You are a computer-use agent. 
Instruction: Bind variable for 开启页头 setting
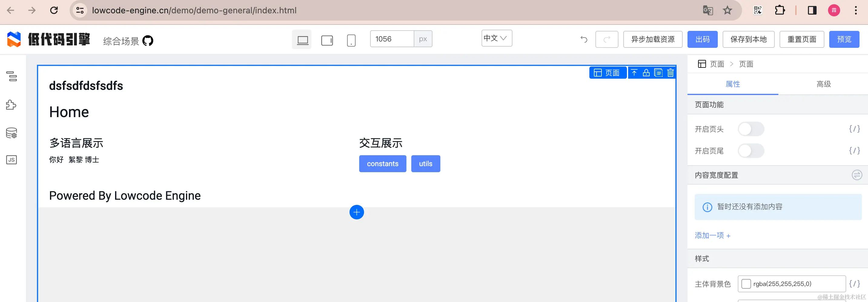[854, 129]
